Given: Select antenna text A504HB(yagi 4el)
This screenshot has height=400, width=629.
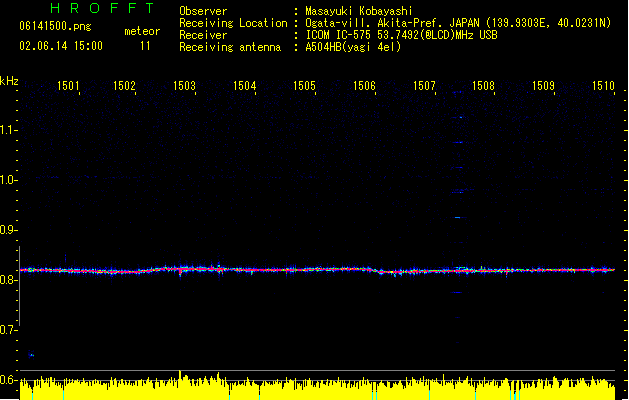Looking at the screenshot, I should coord(353,47).
